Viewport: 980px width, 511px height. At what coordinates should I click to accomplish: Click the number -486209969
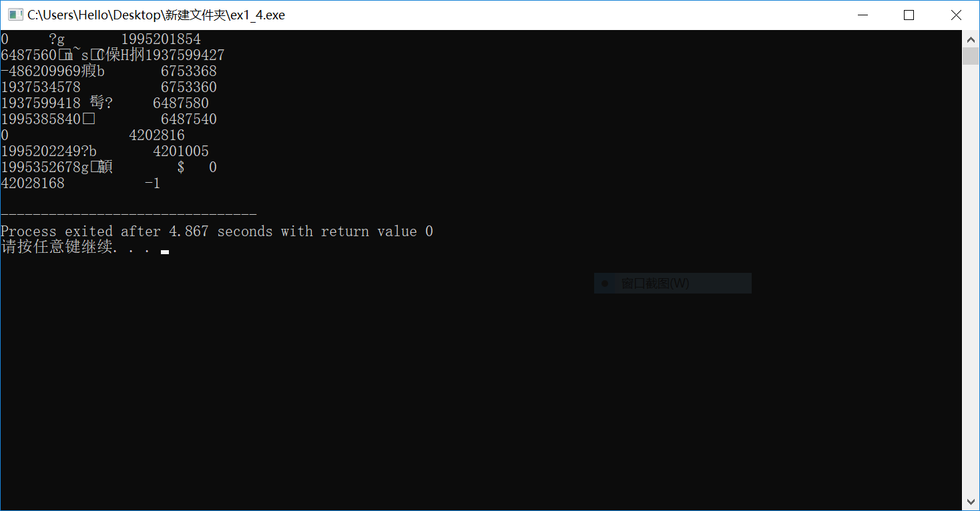coord(41,71)
